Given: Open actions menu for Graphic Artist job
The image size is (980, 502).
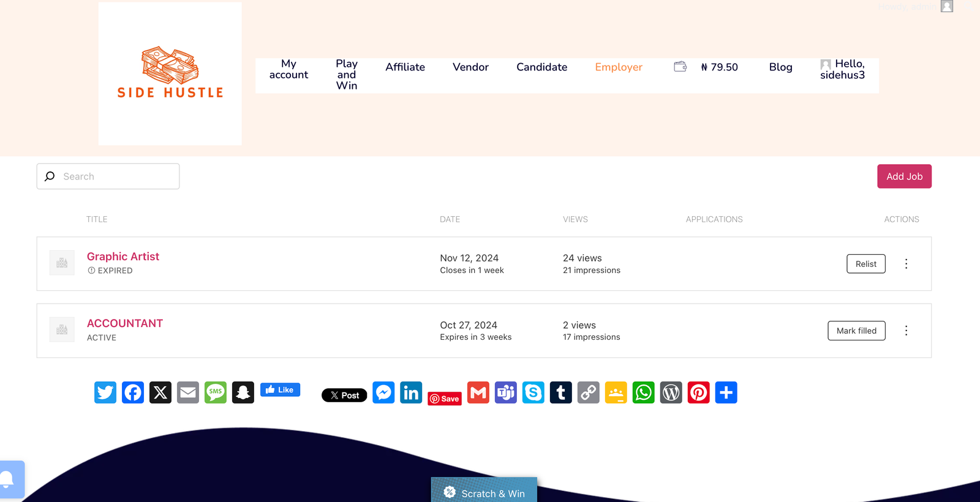Looking at the screenshot, I should pyautogui.click(x=906, y=264).
